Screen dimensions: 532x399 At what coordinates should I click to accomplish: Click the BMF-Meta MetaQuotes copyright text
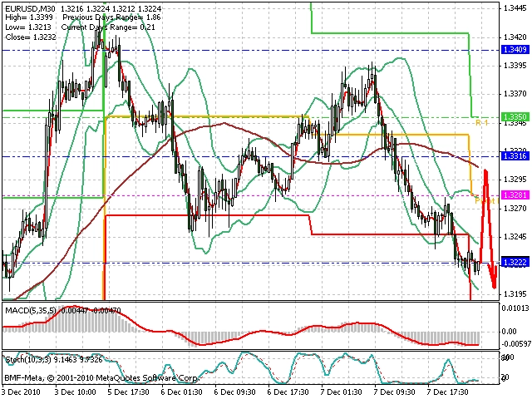pyautogui.click(x=101, y=378)
